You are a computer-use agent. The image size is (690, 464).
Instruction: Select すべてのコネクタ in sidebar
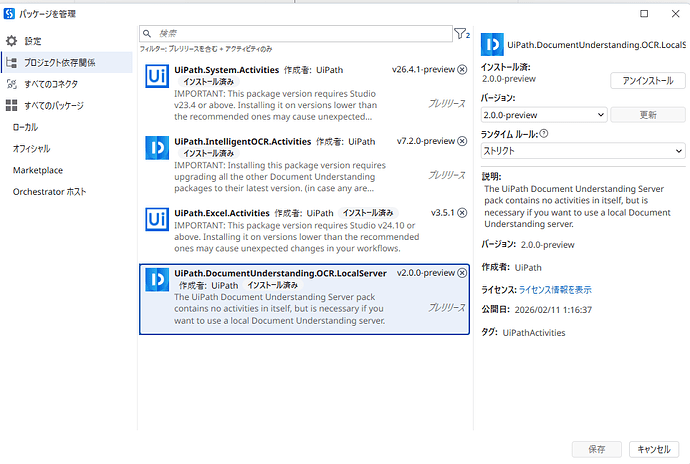tap(51, 84)
